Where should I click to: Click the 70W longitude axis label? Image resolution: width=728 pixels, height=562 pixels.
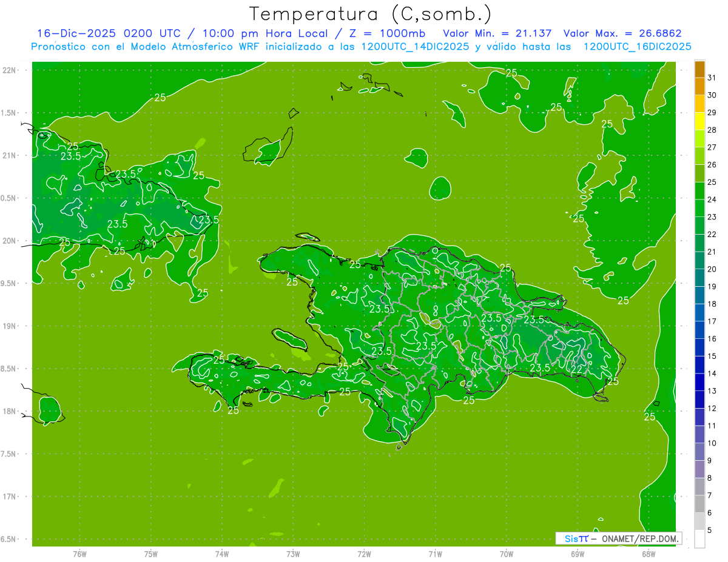tap(507, 554)
